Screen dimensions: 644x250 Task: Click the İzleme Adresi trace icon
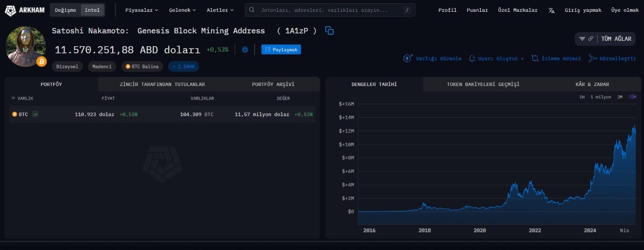click(535, 59)
